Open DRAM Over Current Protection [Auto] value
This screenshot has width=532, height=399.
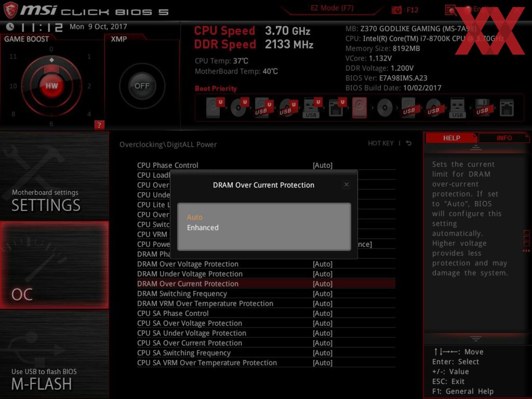[x=323, y=284]
